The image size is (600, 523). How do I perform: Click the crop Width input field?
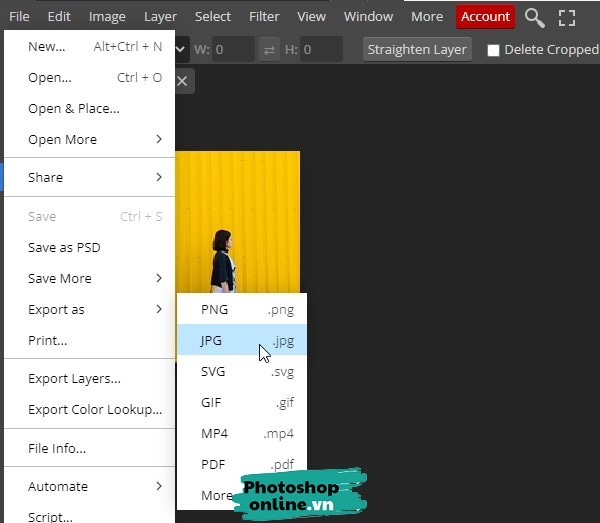click(232, 49)
